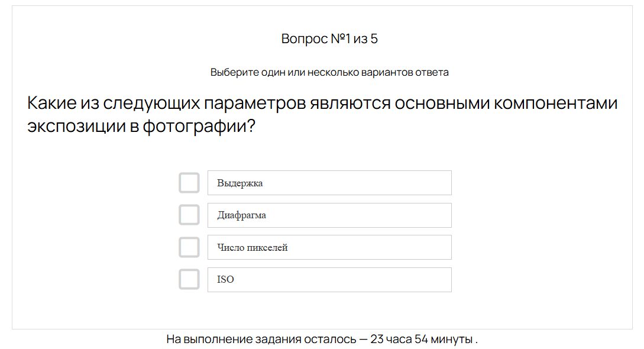Select the Выдержка answer field

pos(329,183)
